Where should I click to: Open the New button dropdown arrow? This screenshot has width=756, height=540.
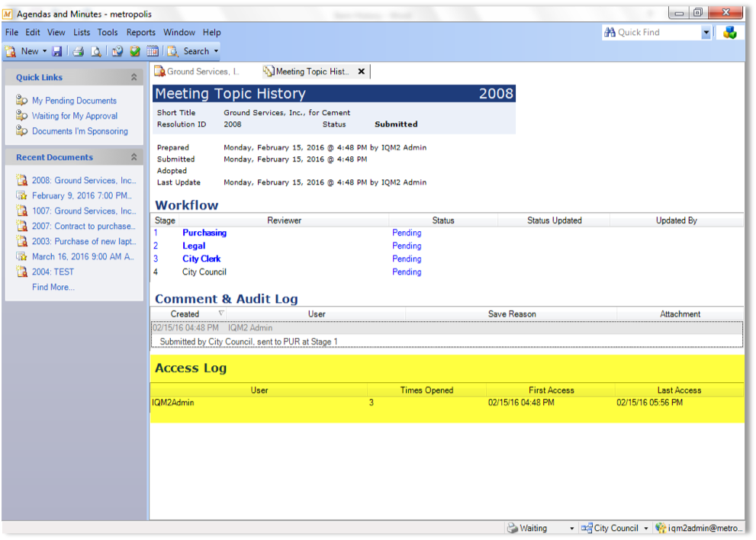[44, 51]
